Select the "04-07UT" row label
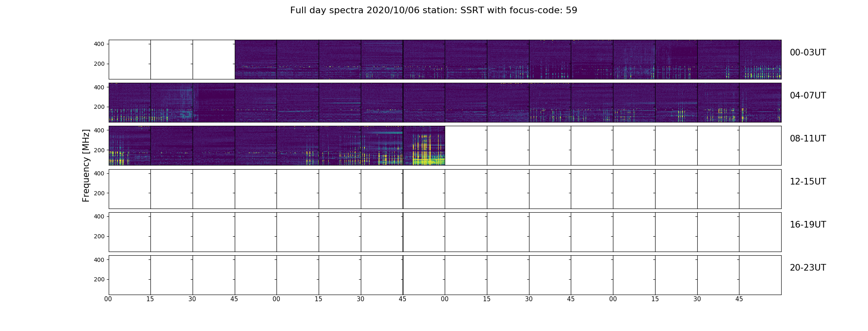Screen dimensions: 868x331 pos(808,96)
